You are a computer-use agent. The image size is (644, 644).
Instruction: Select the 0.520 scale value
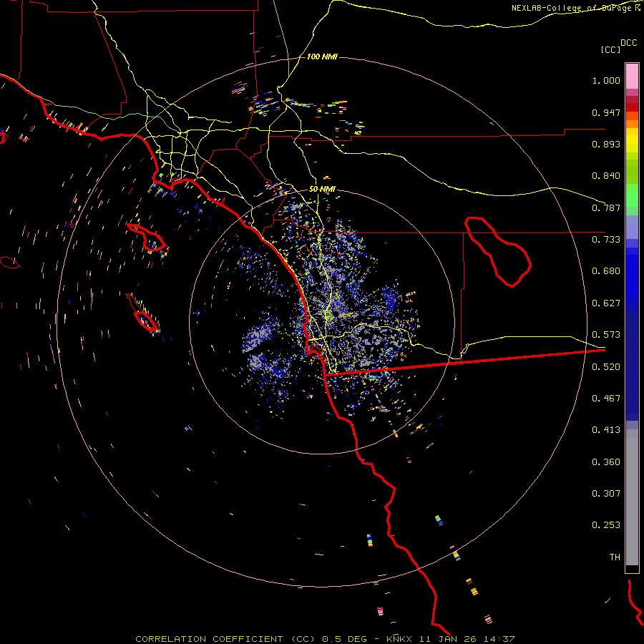(606, 367)
